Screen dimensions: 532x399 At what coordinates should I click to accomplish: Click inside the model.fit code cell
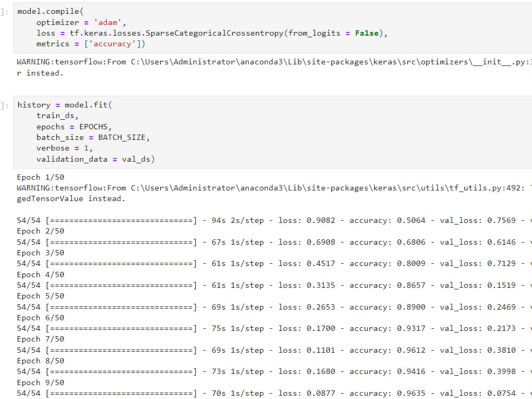[x=272, y=132]
